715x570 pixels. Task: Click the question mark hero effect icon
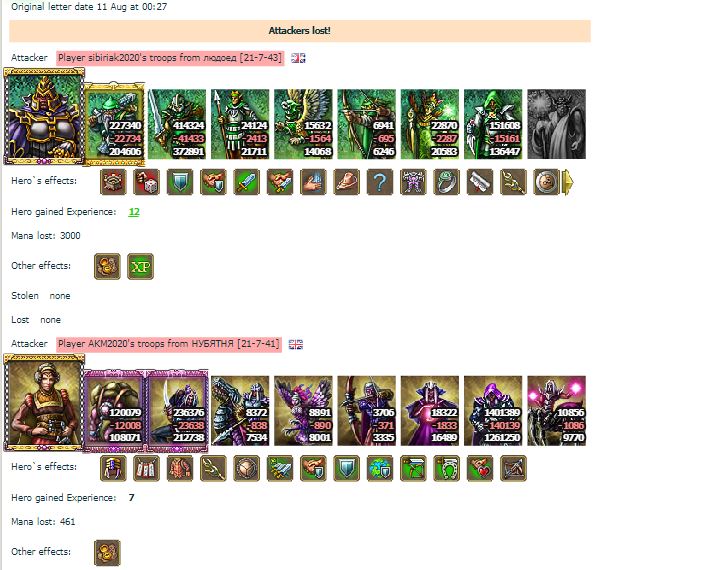(x=380, y=182)
